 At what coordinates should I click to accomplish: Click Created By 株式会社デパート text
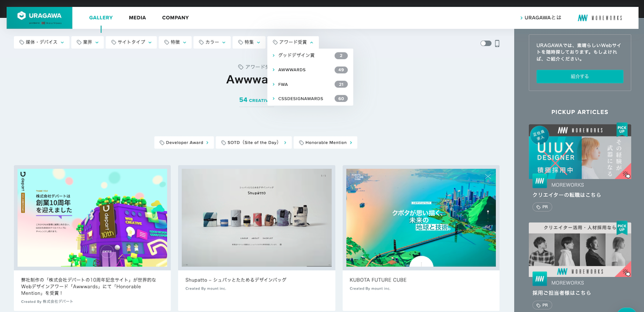click(47, 301)
